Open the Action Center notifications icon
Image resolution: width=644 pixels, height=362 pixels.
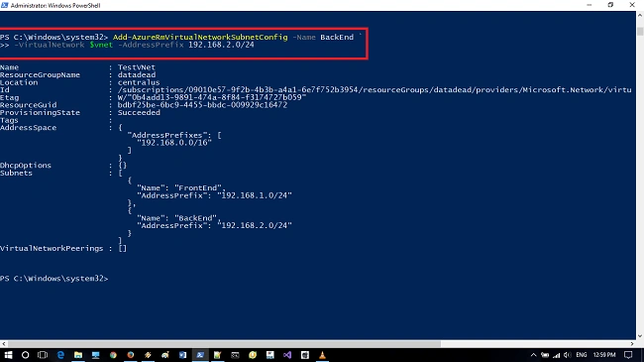tap(628, 355)
